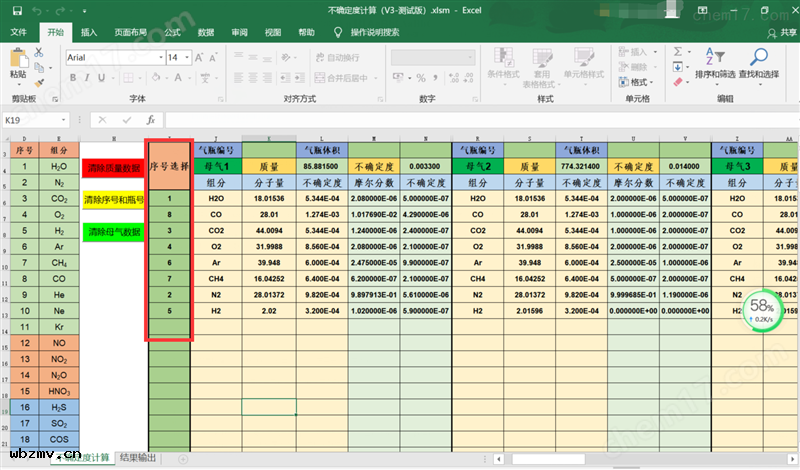Screen dimensions: 800x470
Task: Click the Format Painter brush icon
Action: click(39, 82)
